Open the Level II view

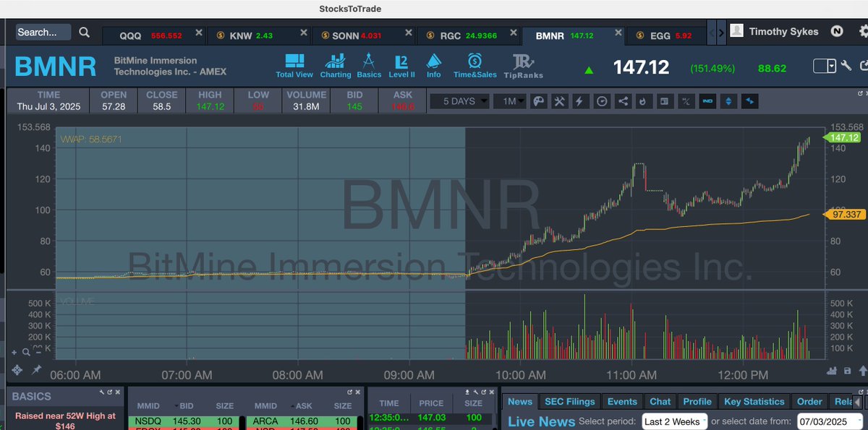[x=401, y=66]
